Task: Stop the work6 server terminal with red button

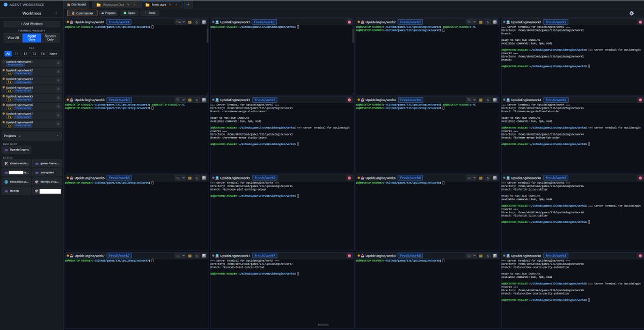Action: 640,177
